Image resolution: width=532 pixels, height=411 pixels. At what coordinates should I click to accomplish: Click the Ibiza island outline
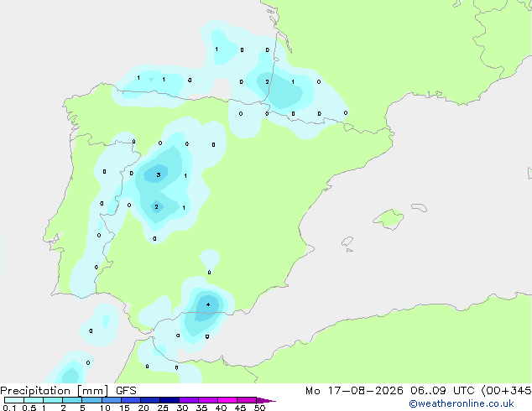click(x=347, y=242)
